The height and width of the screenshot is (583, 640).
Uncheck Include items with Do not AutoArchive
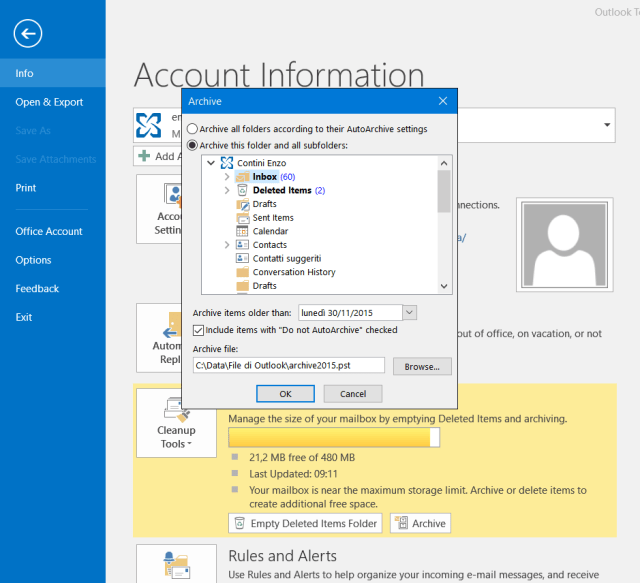(199, 330)
